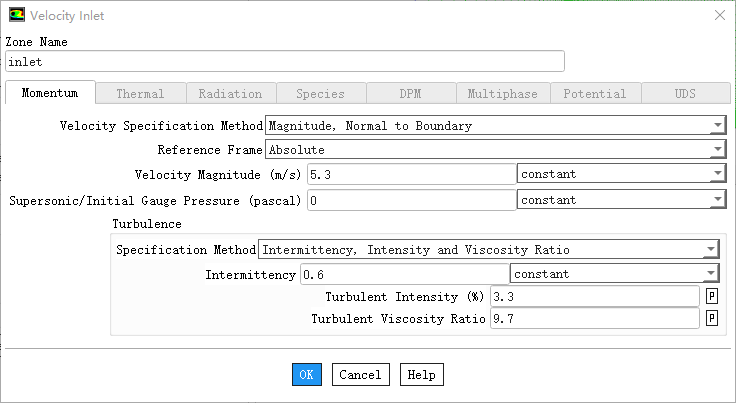The image size is (736, 403).
Task: Open Help for Velocity Inlet
Action: point(421,375)
